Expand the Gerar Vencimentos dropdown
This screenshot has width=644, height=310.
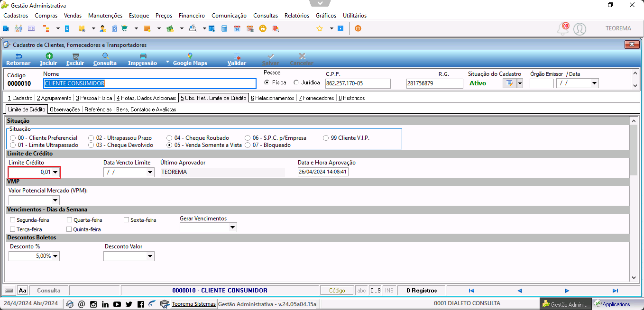233,228
